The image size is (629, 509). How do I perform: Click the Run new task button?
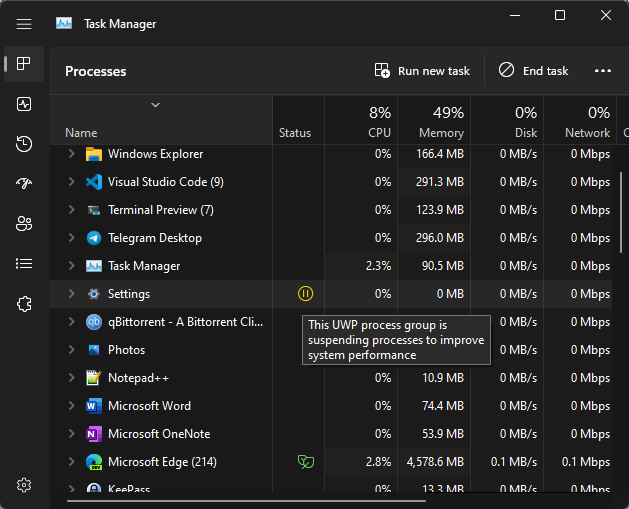coord(422,71)
